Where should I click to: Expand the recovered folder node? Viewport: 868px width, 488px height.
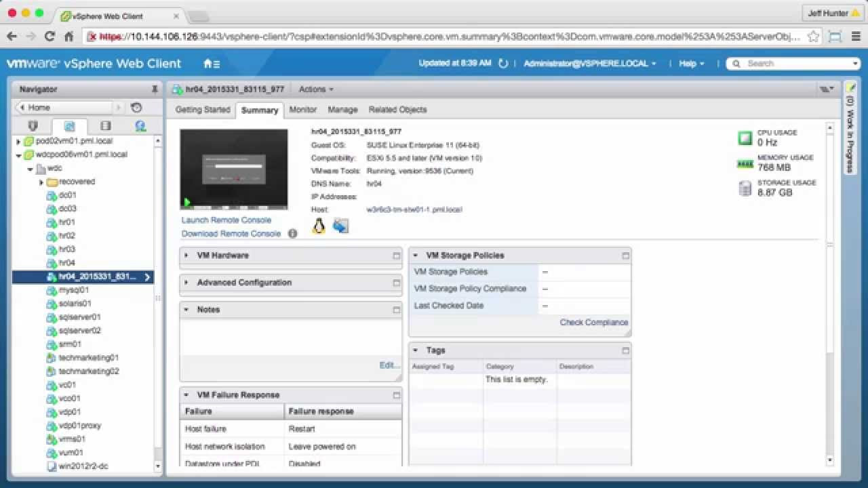(x=41, y=182)
